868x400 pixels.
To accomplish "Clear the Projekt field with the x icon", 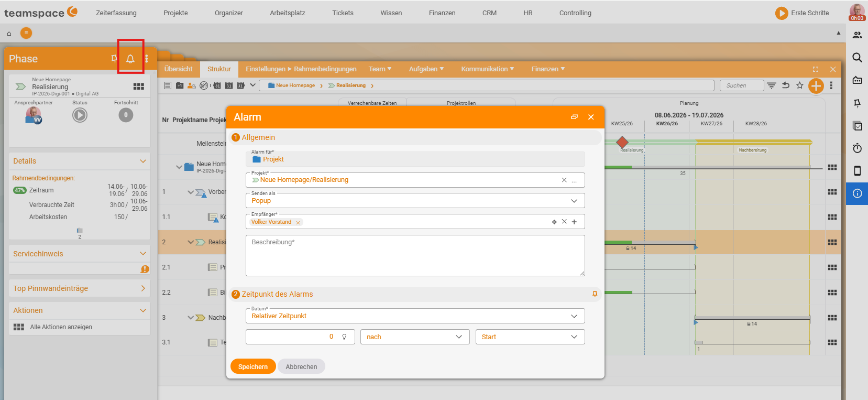I will (x=564, y=180).
